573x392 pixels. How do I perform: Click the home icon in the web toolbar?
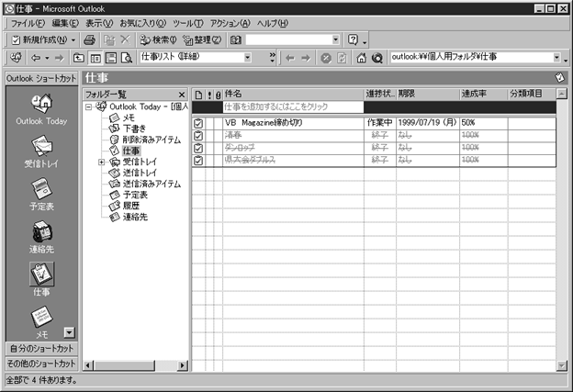362,58
